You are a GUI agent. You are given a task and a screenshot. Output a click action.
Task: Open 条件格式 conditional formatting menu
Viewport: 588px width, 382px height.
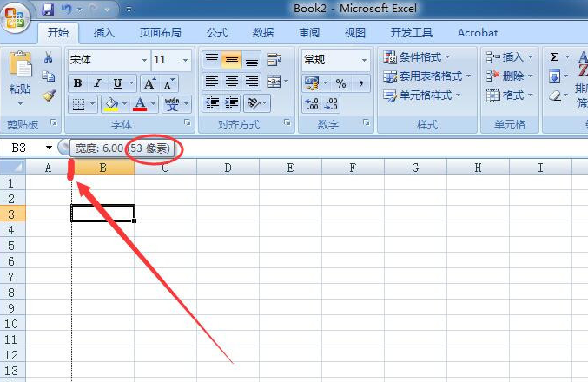click(416, 57)
